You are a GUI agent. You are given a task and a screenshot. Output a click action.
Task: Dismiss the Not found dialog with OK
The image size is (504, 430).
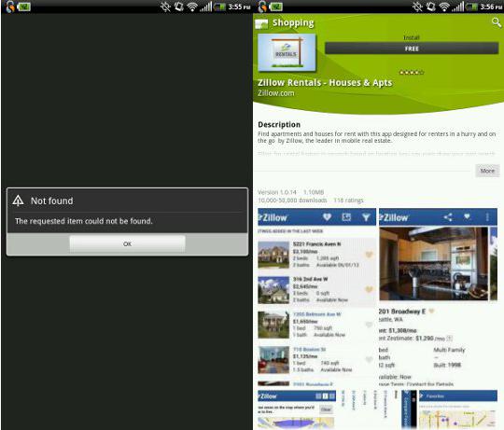(127, 243)
